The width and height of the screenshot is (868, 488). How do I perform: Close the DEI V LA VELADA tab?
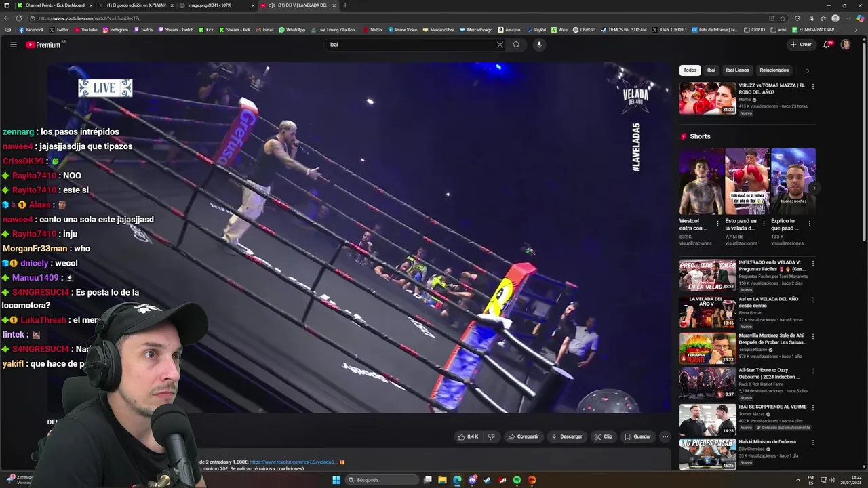tap(334, 5)
